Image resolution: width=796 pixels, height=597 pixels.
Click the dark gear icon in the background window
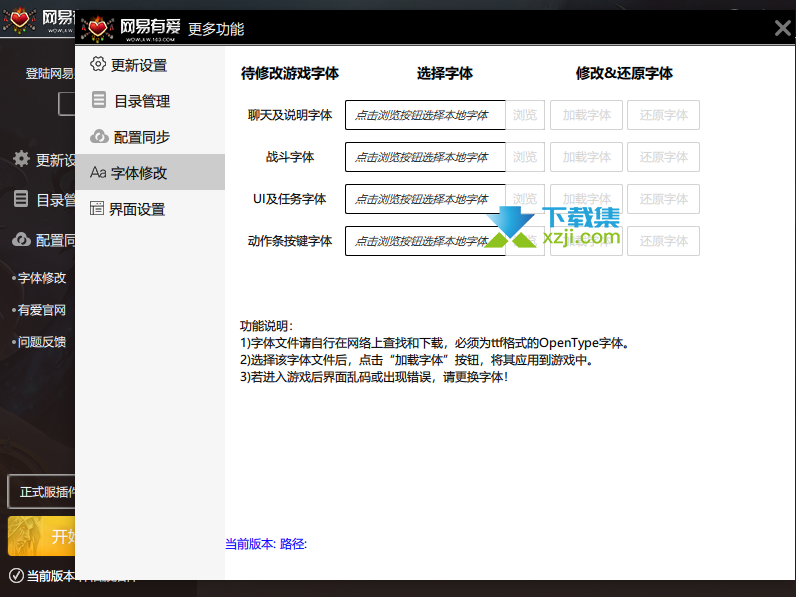point(20,159)
